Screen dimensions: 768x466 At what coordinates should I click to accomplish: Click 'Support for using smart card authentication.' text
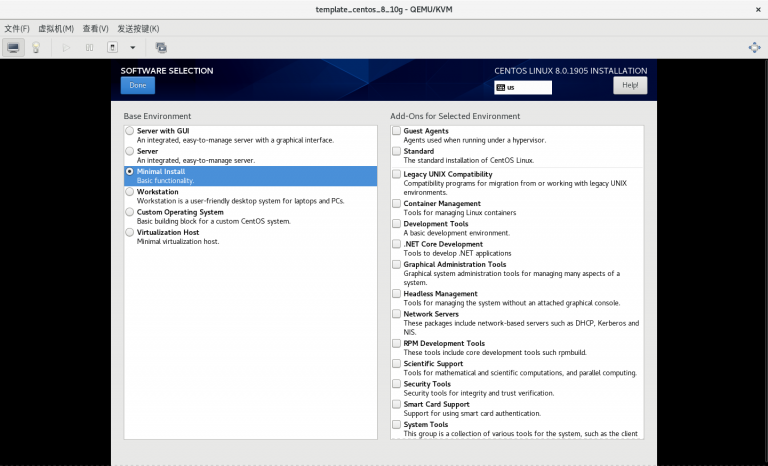click(472, 414)
